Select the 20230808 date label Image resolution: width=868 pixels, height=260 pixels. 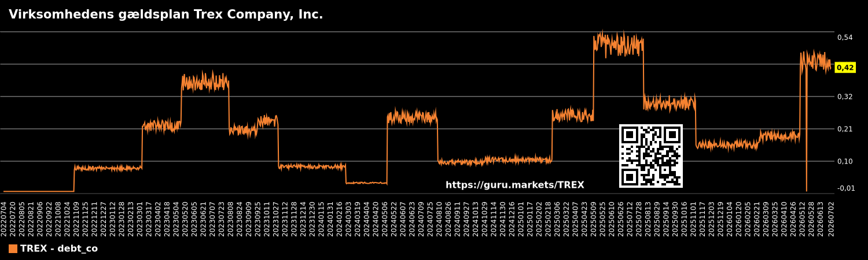(x=231, y=218)
